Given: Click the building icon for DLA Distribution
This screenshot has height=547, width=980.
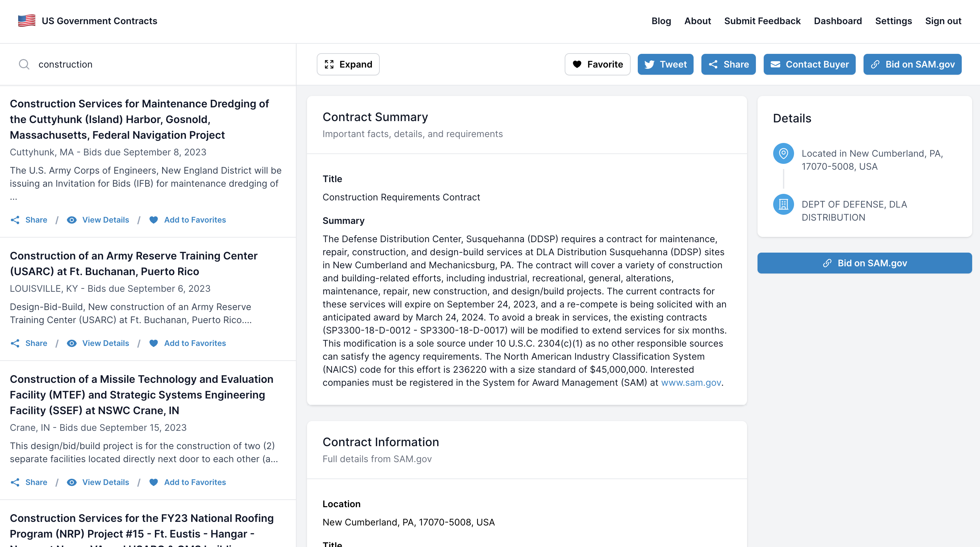Looking at the screenshot, I should [x=783, y=204].
